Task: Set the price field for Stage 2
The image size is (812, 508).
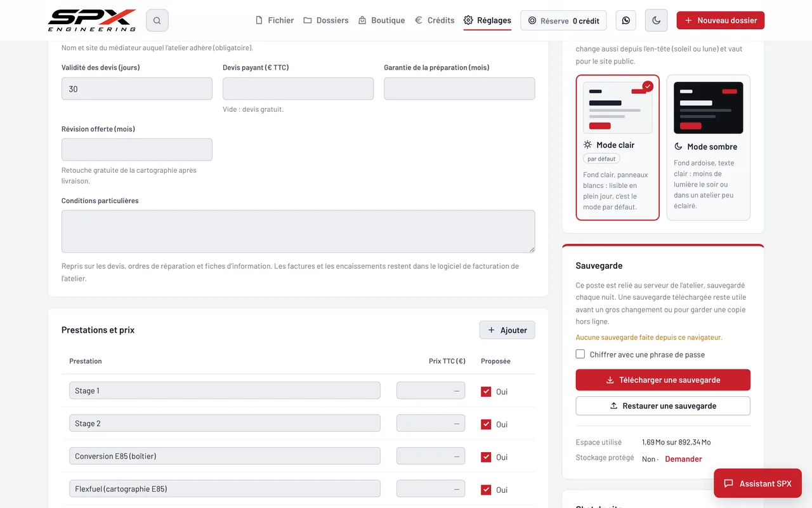Action: click(x=431, y=424)
